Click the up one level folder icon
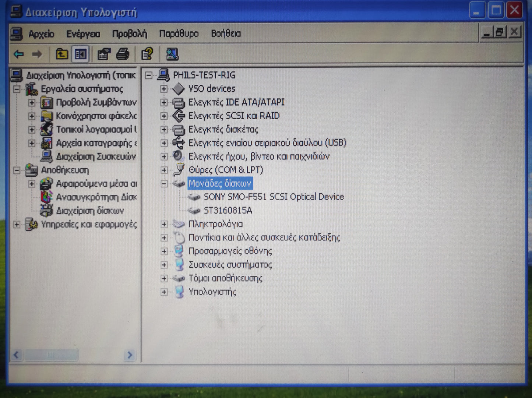The height and width of the screenshot is (398, 532). 61,54
